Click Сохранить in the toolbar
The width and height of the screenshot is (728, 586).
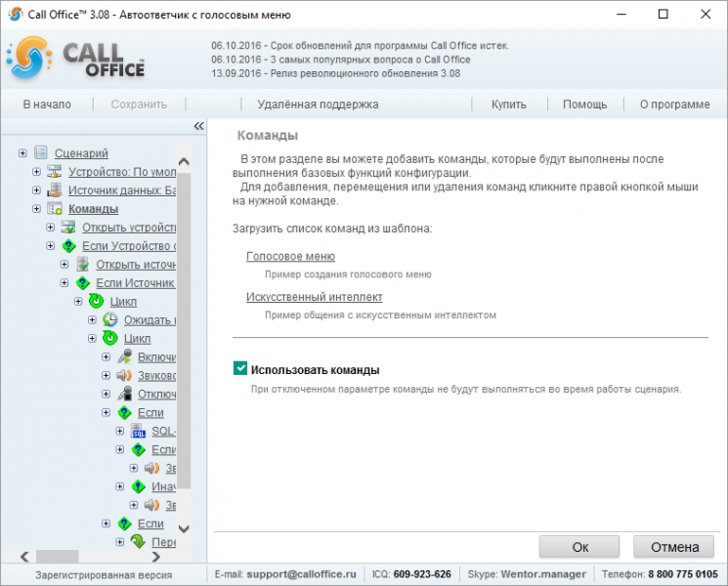coord(139,105)
